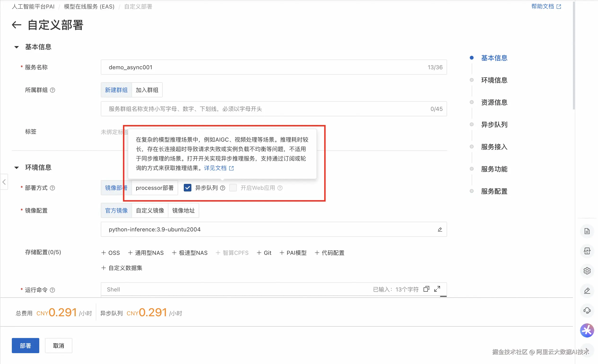Click the help icon next to 所属群组
The image size is (598, 364).
(x=53, y=90)
